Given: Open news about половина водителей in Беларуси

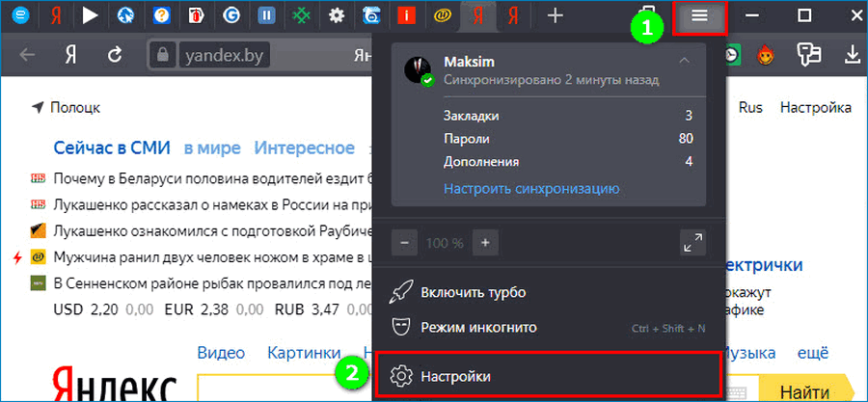Looking at the screenshot, I should 212,178.
